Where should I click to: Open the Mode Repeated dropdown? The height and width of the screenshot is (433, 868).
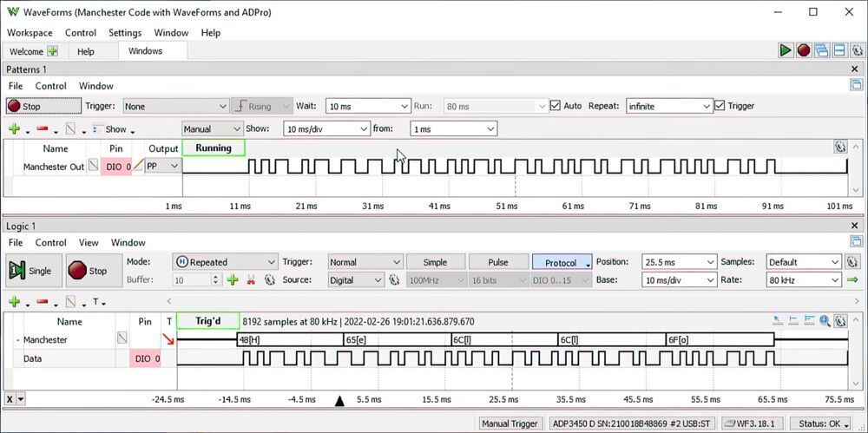pos(225,262)
